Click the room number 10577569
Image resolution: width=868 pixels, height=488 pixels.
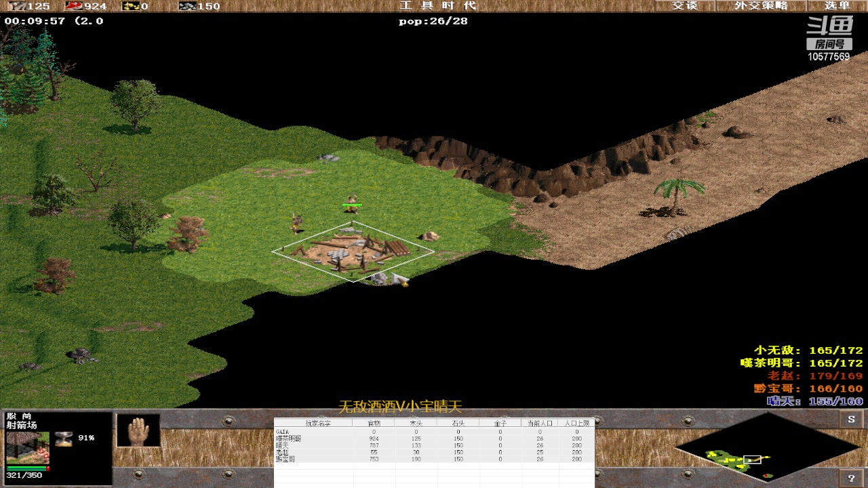pos(829,57)
